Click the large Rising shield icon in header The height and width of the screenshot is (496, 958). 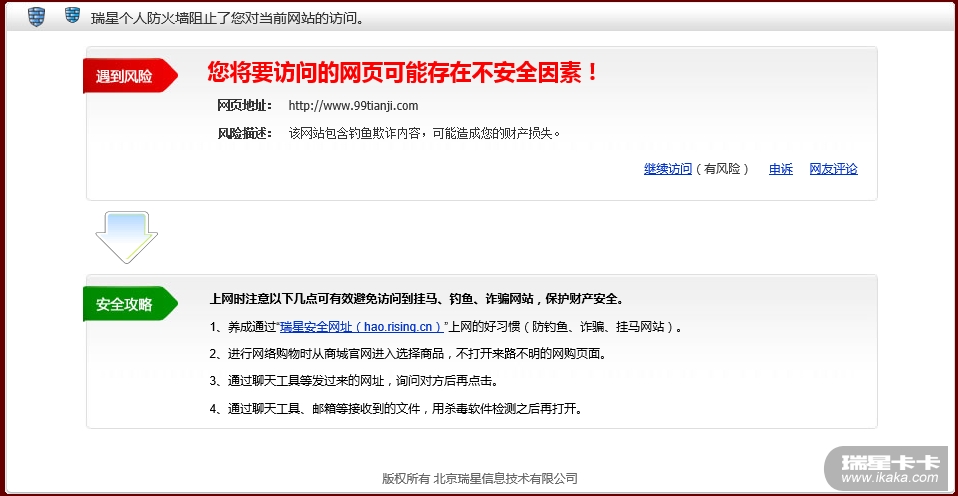point(37,17)
